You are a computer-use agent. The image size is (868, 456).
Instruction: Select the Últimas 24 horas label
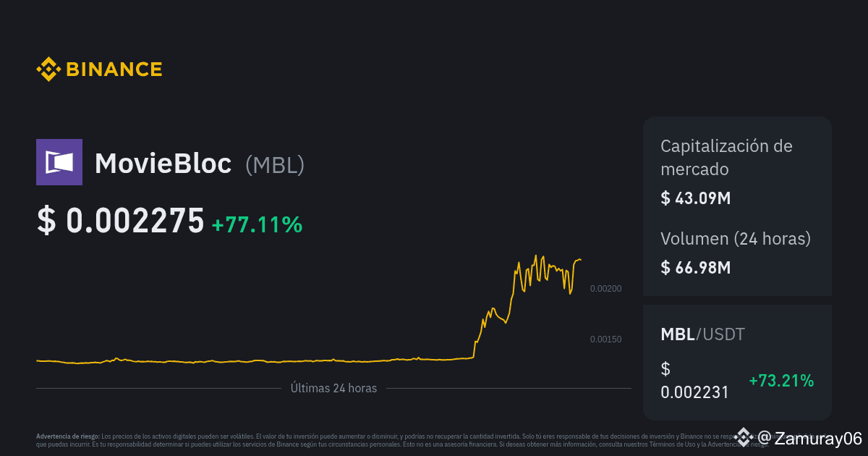(333, 388)
